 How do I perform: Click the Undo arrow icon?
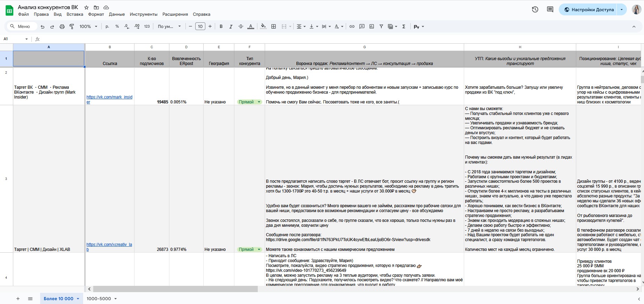point(43,27)
